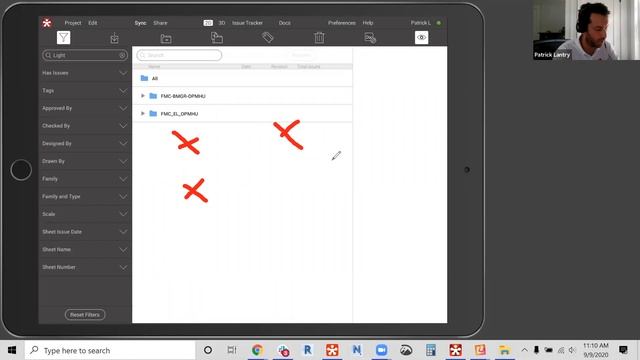Click the Light filter search field
This screenshot has width=640, height=360.
84,55
